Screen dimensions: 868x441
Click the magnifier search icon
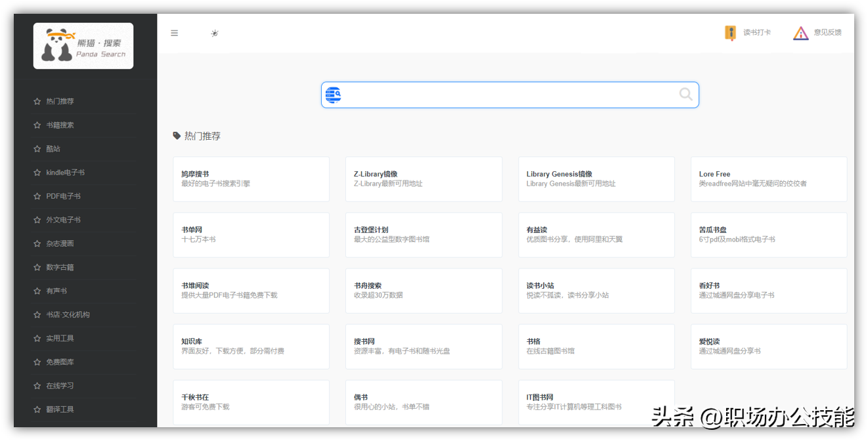point(685,94)
